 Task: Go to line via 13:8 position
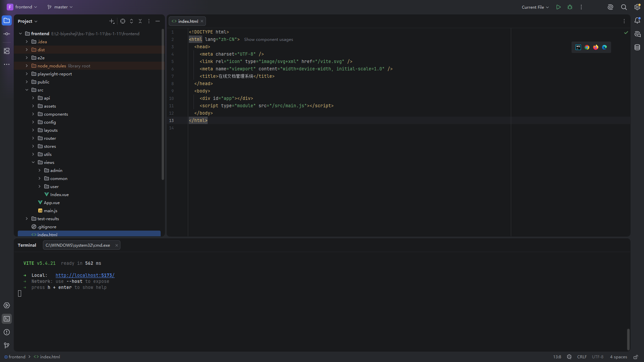point(557,357)
